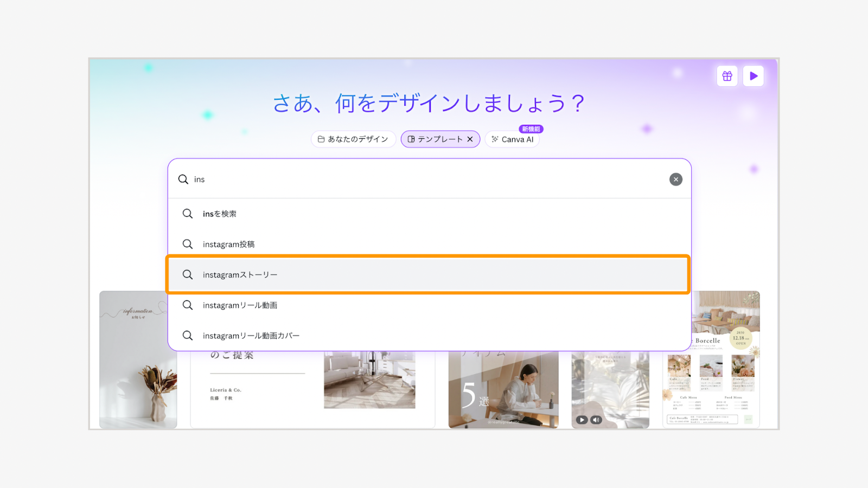This screenshot has height=488, width=868.
Task: Click the template grid icon on テンプレート chip
Action: point(411,139)
